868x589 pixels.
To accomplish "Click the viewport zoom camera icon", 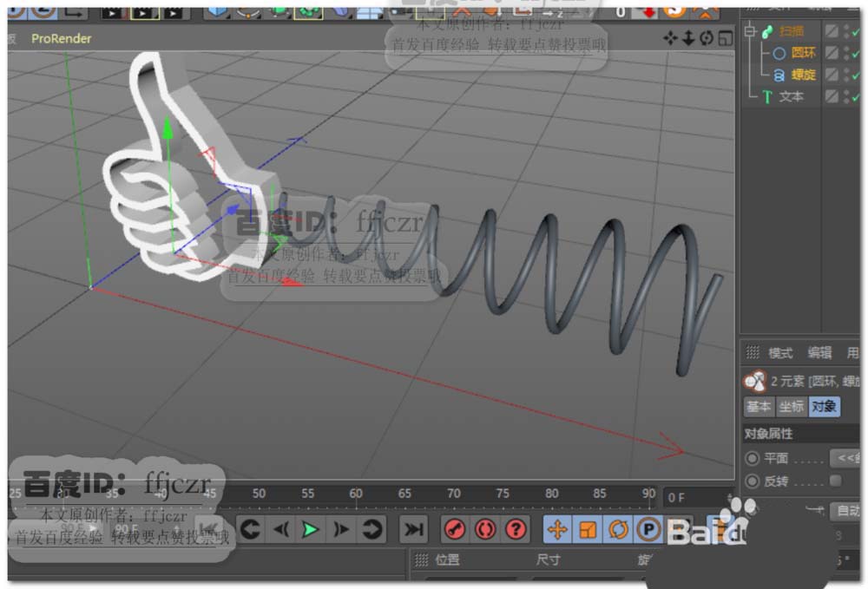I will [688, 38].
